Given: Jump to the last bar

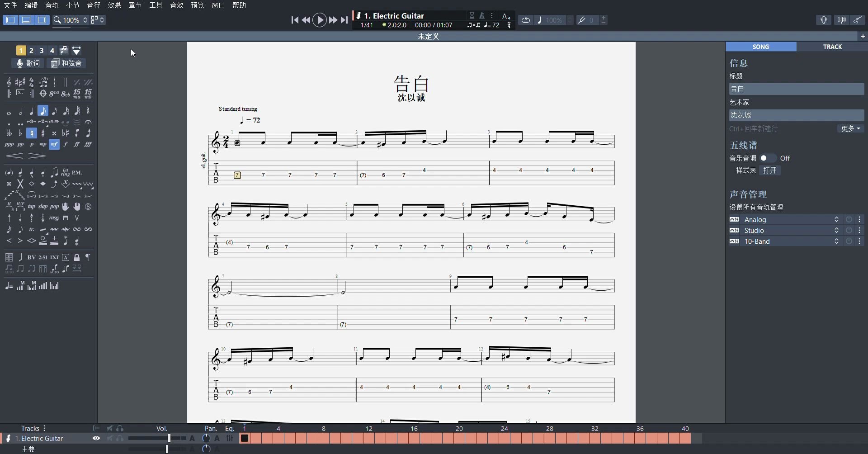Looking at the screenshot, I should (344, 20).
